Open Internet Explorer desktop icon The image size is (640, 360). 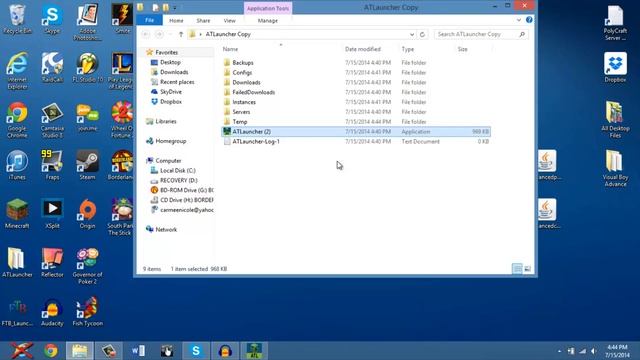click(x=17, y=70)
